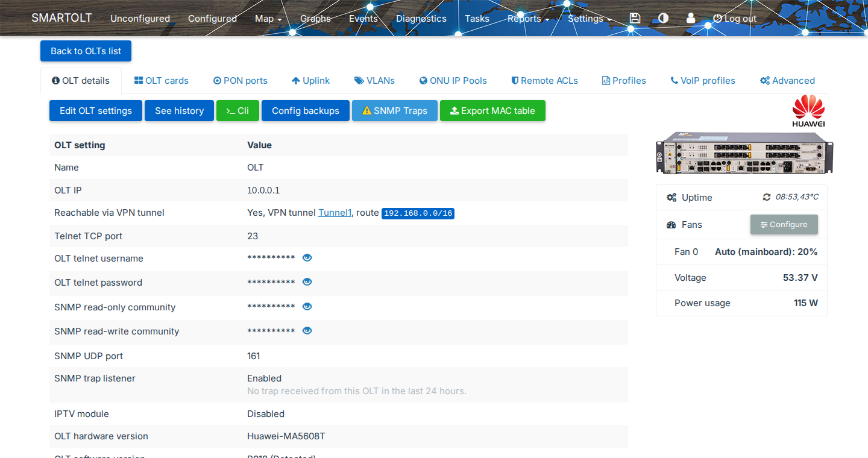The width and height of the screenshot is (868, 458).
Task: Open the Tunnel1 VPN link
Action: [335, 213]
